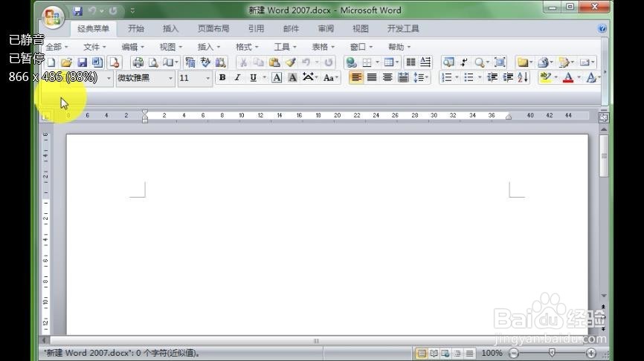Click the red font color A button
Image resolution: width=644 pixels, height=361 pixels.
click(568, 77)
